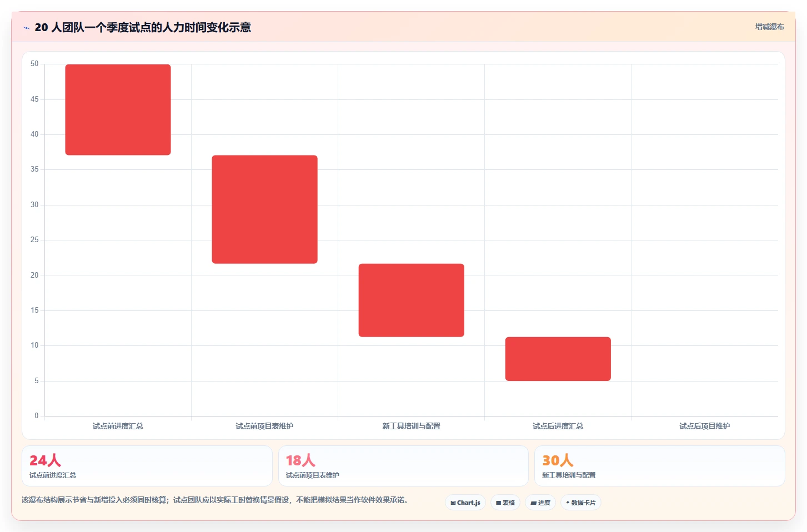This screenshot has width=807, height=532.
Task: Click the x-axis label 试点后项目维护
Action: pyautogui.click(x=704, y=426)
